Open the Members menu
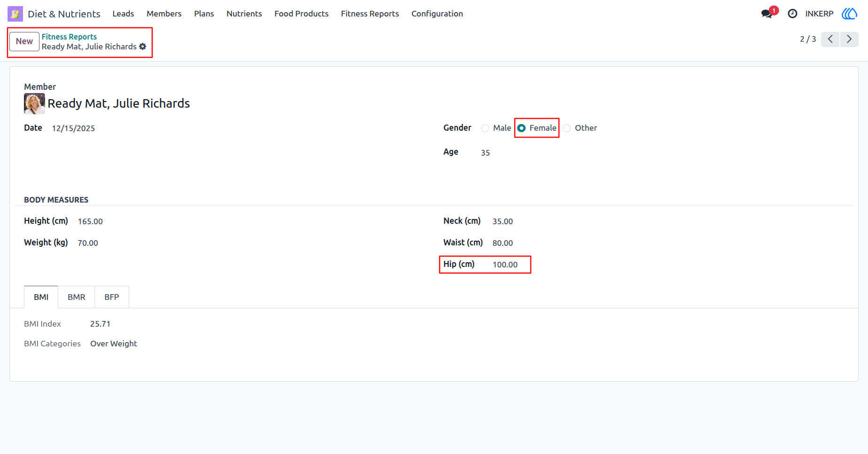The width and height of the screenshot is (868, 454). click(x=164, y=14)
